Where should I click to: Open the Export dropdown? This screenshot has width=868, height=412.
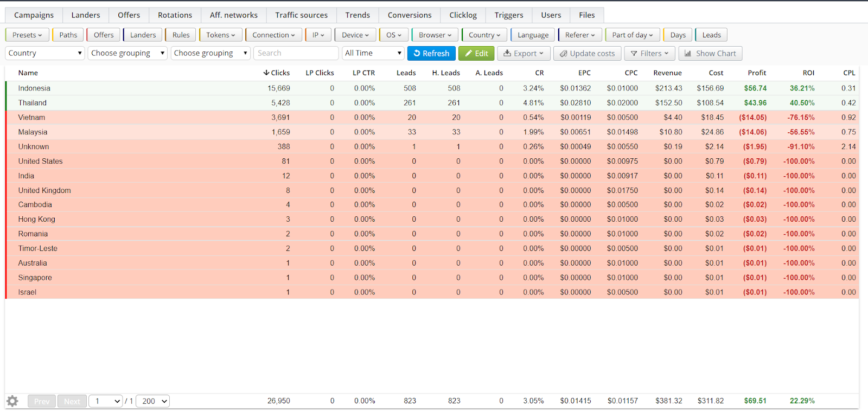(524, 53)
